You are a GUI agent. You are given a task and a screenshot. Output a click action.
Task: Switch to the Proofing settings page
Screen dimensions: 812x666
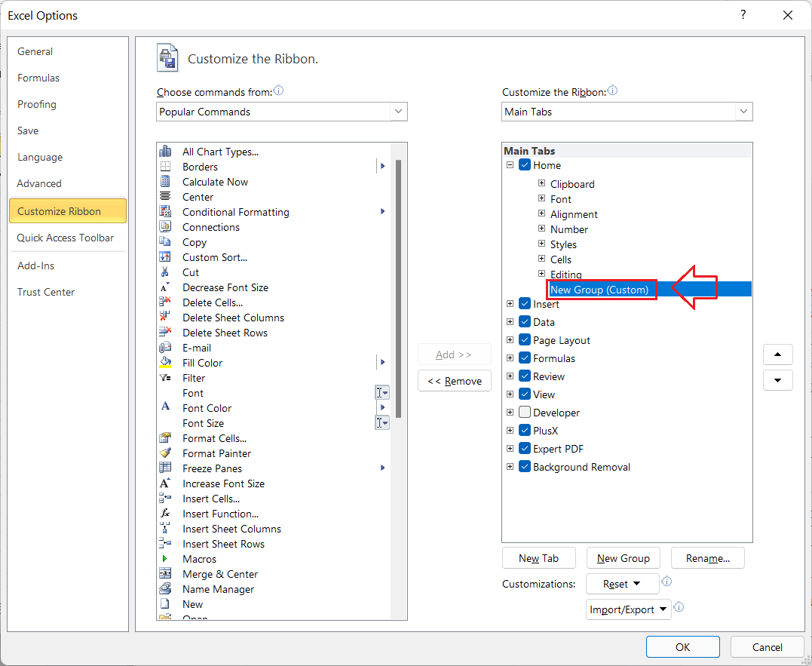[x=37, y=103]
